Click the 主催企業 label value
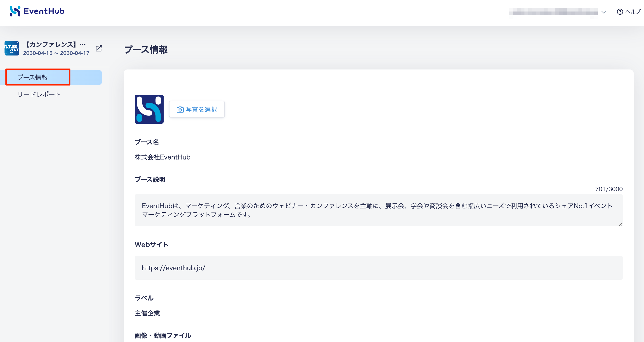 pos(147,313)
